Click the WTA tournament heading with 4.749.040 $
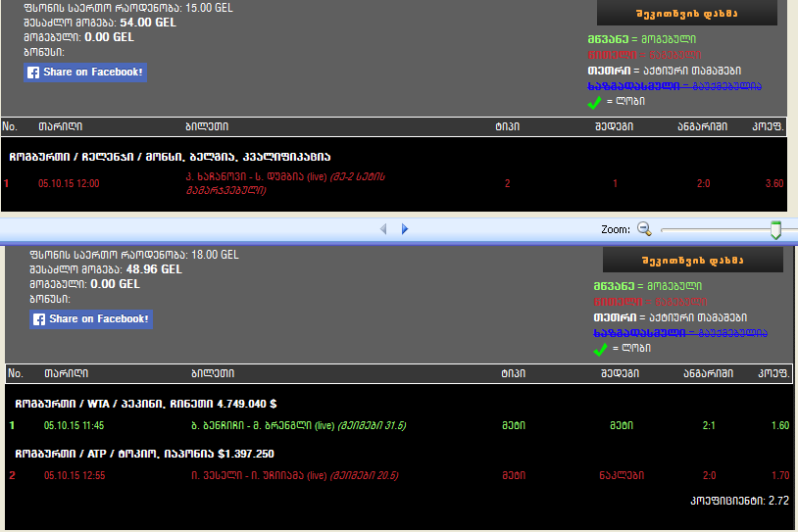Viewport: 798px width, 532px height. point(145,404)
